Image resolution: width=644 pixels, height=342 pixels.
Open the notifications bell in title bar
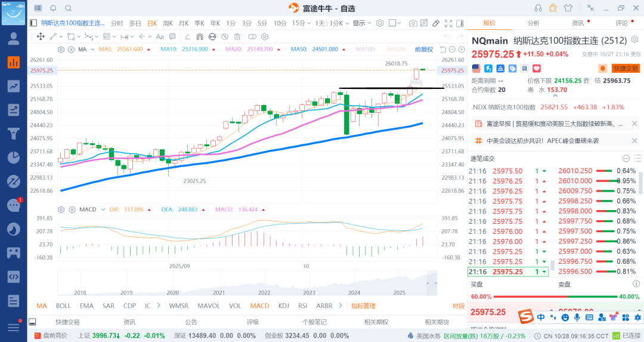point(54,8)
